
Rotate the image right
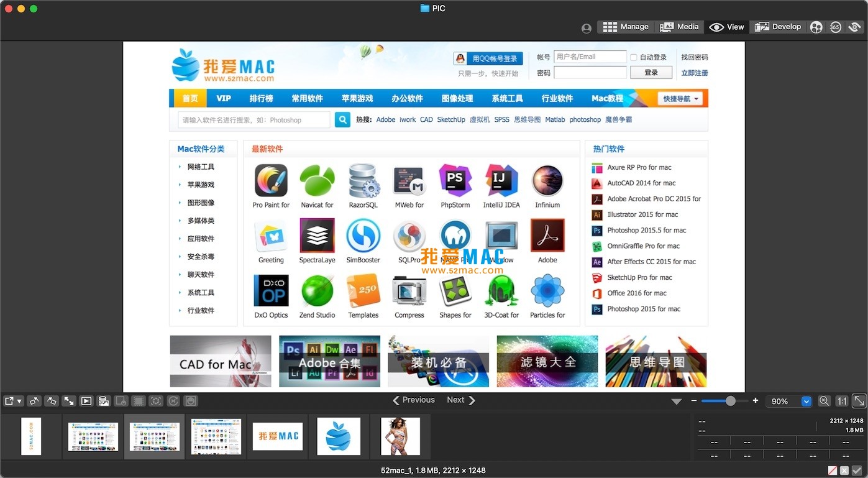[x=52, y=401]
